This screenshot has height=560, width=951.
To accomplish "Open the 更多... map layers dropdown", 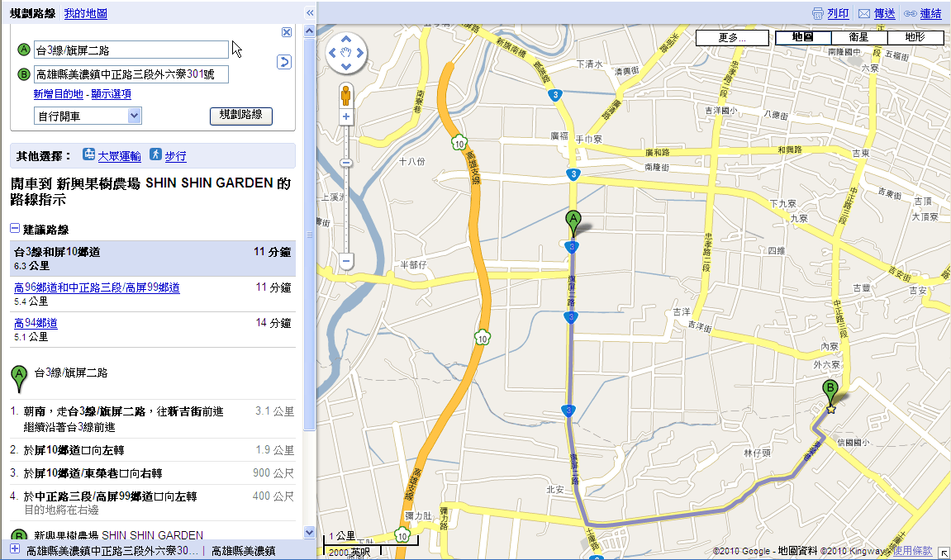I will click(x=732, y=37).
